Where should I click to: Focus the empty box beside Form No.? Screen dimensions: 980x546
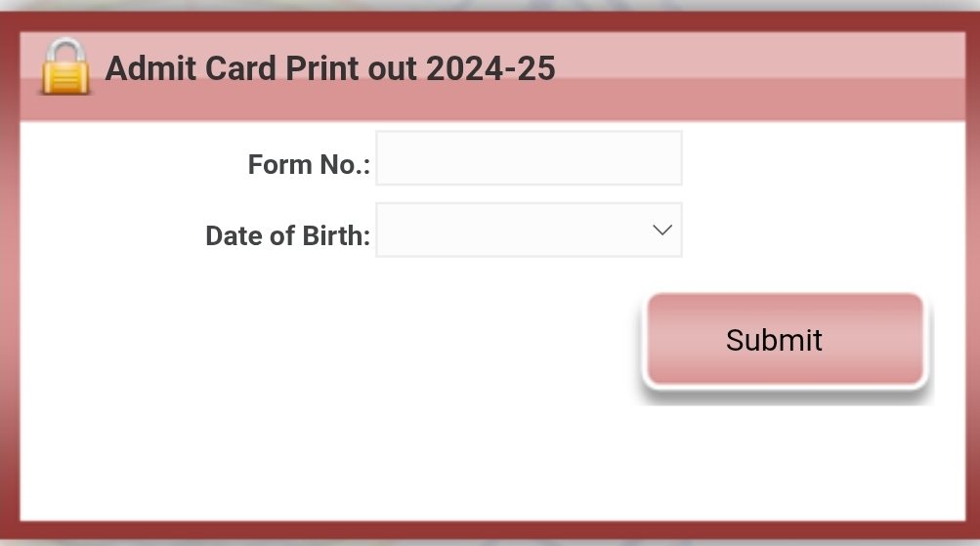[529, 158]
